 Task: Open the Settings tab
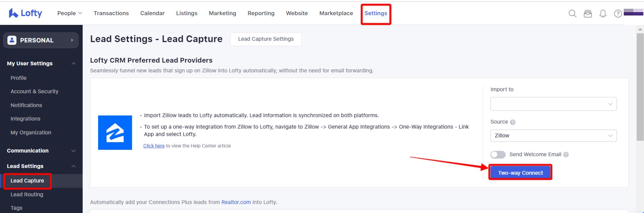coord(376,13)
